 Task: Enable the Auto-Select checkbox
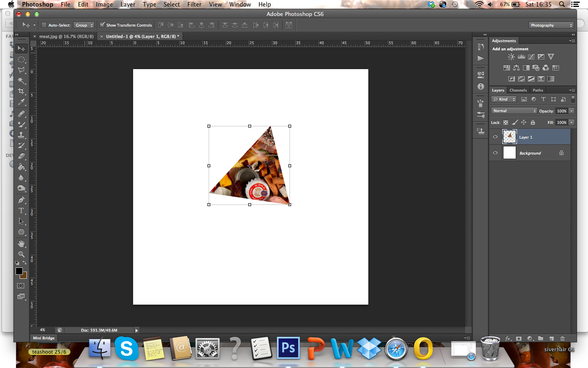(44, 25)
